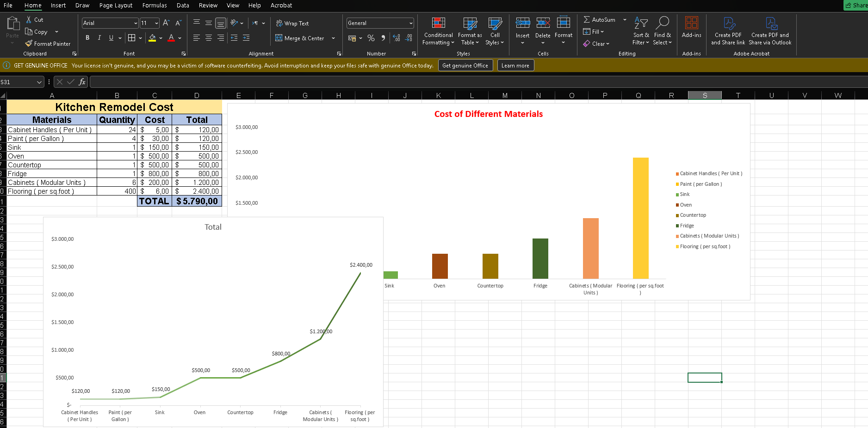Click the Add-ins icon
Screen dimensions: 868x428
point(691,23)
